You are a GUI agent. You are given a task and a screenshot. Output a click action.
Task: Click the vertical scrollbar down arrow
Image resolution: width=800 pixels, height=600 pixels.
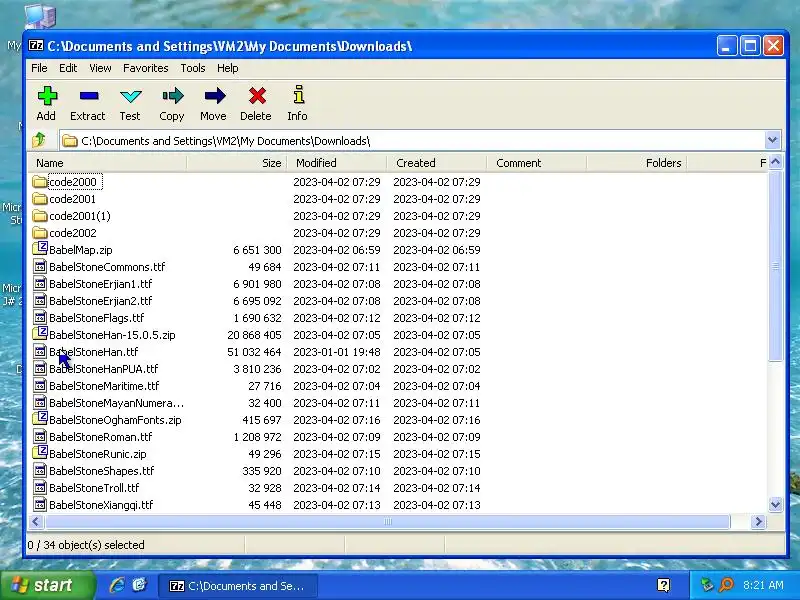click(x=776, y=505)
